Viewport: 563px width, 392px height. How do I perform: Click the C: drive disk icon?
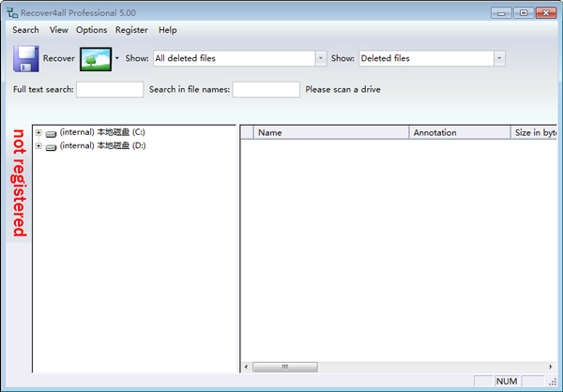pyautogui.click(x=51, y=134)
